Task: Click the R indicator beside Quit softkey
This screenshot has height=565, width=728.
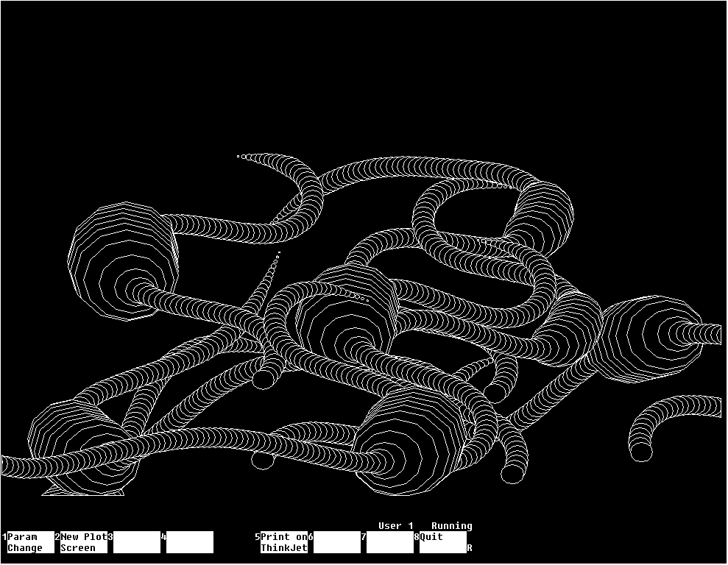Action: point(470,548)
